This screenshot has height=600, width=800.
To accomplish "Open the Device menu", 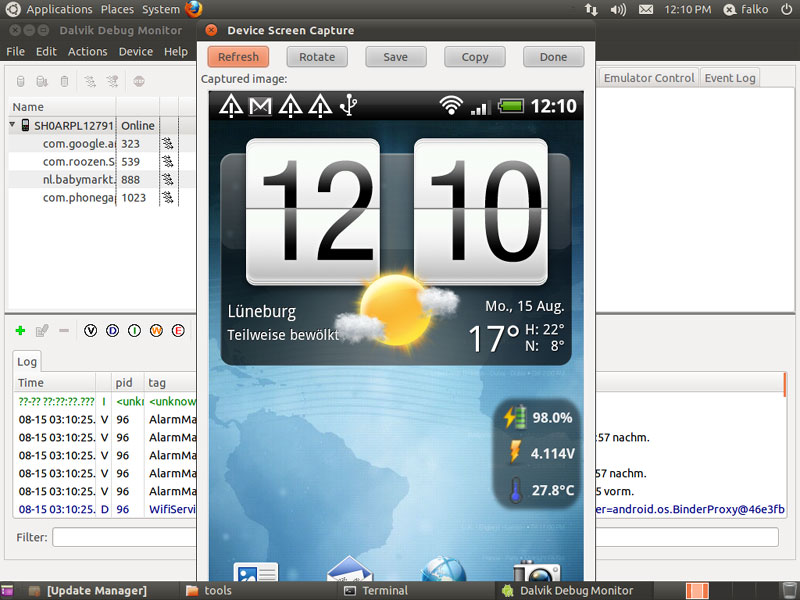I will (136, 51).
